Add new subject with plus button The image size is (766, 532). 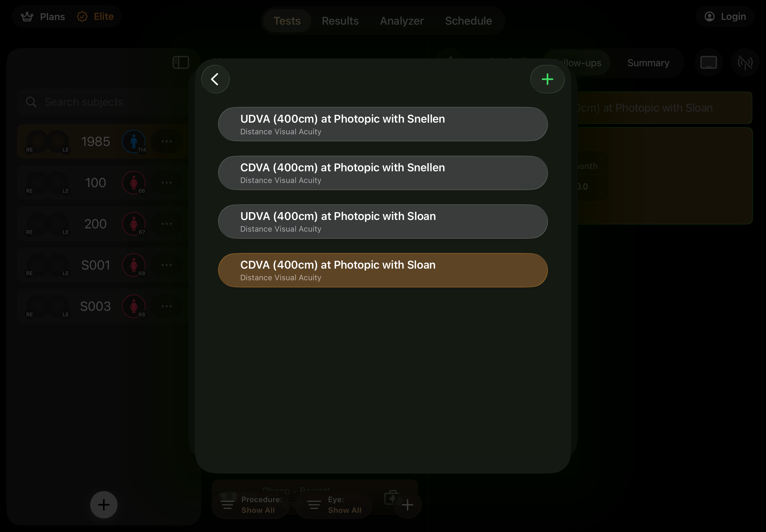click(x=104, y=505)
